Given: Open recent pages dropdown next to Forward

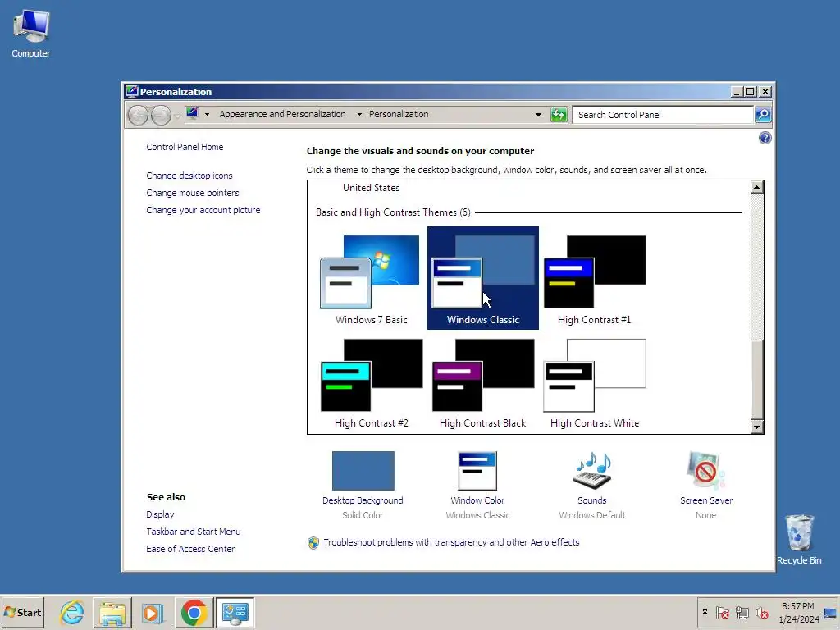Looking at the screenshot, I should pos(177,116).
